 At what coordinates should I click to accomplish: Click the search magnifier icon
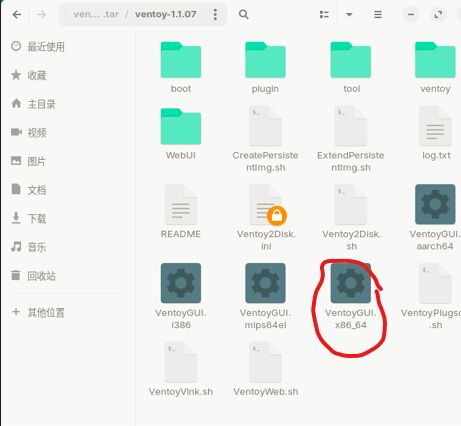coord(244,14)
